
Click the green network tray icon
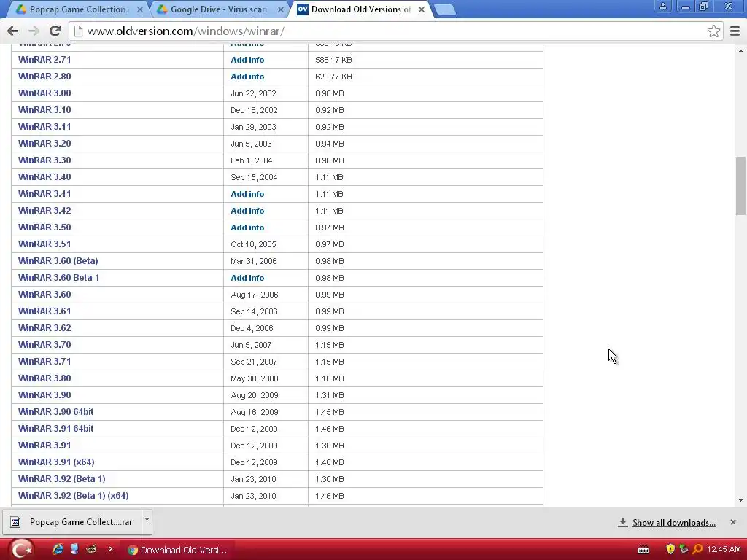[x=684, y=550]
